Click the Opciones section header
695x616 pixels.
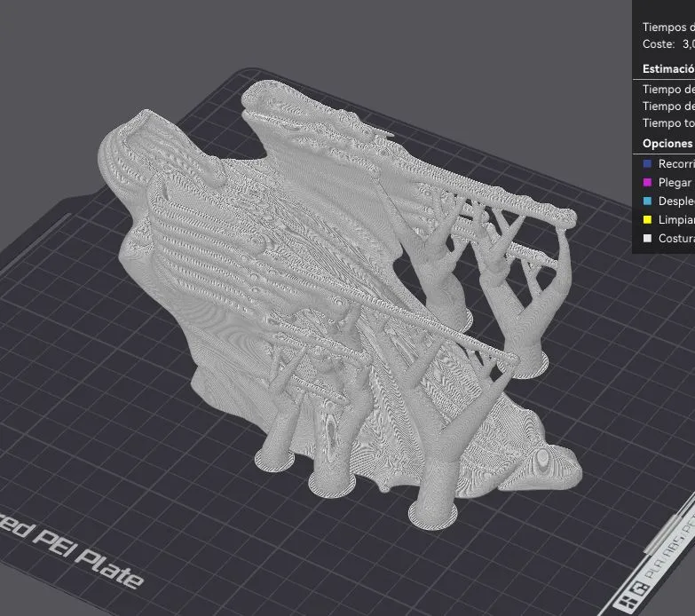click(x=668, y=144)
